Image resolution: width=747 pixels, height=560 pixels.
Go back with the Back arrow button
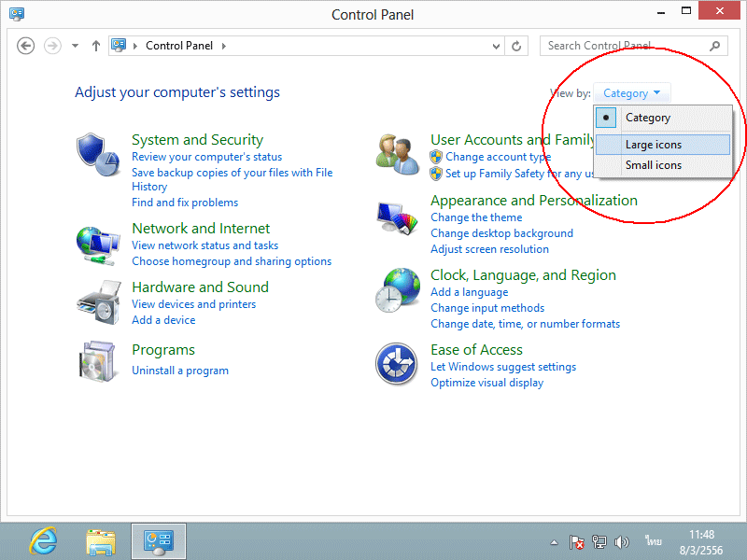click(26, 46)
